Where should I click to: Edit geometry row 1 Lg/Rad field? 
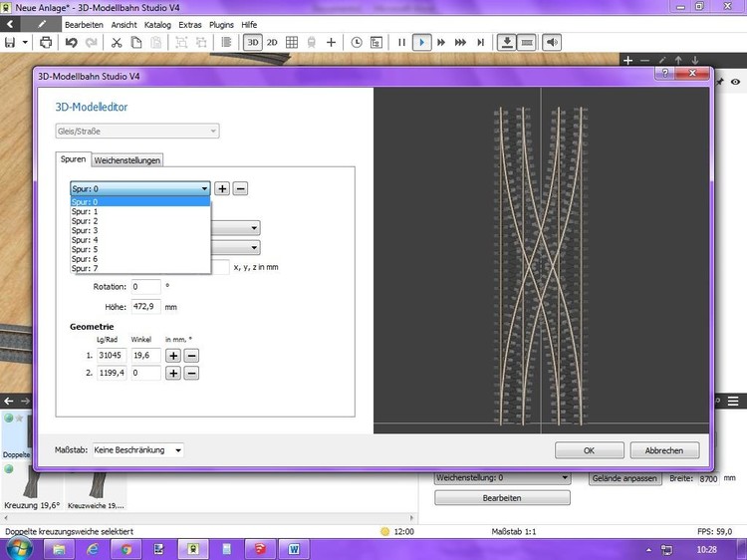coord(112,356)
